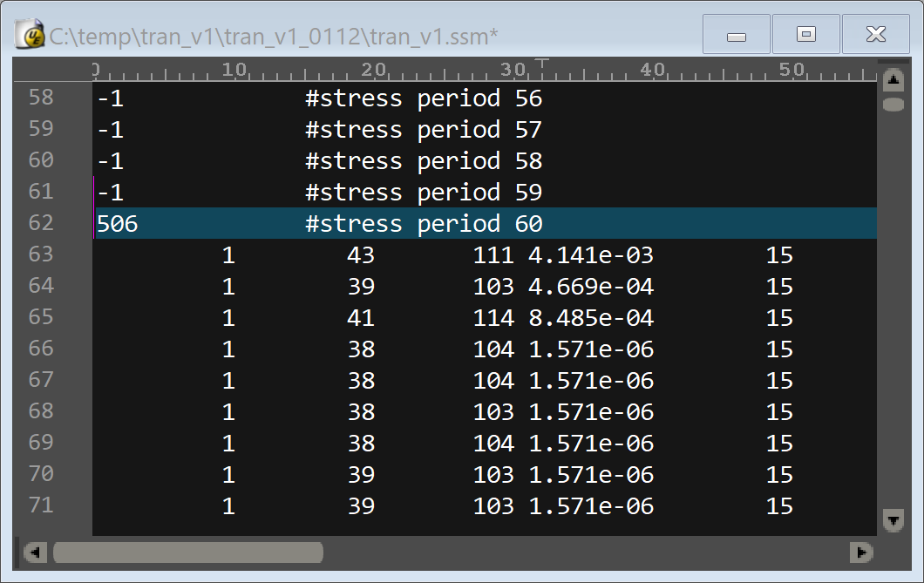Click the UltraEdit icon in the title bar
The height and width of the screenshot is (583, 924).
click(x=29, y=32)
